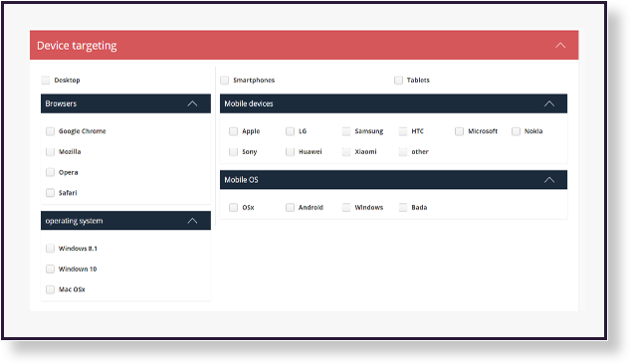Check the Smartphones option

pos(225,80)
